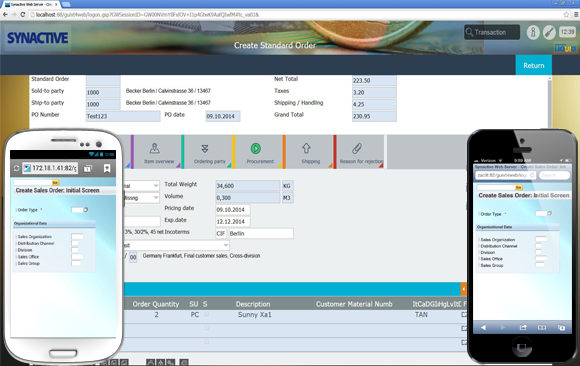580x366 pixels.
Task: Click the Ship-to party field 1000
Action: click(103, 104)
